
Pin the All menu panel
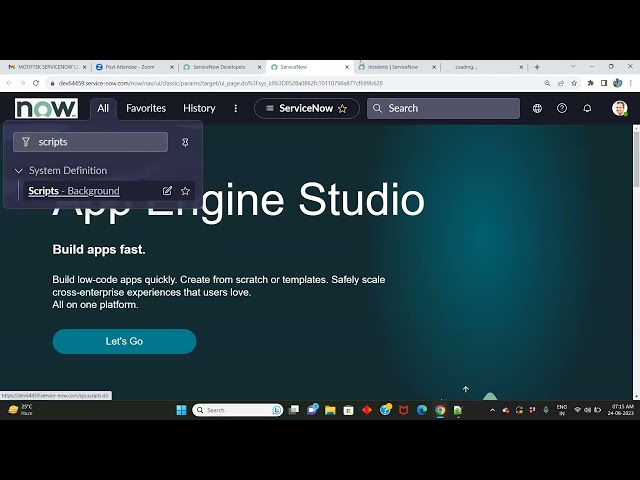[185, 142]
